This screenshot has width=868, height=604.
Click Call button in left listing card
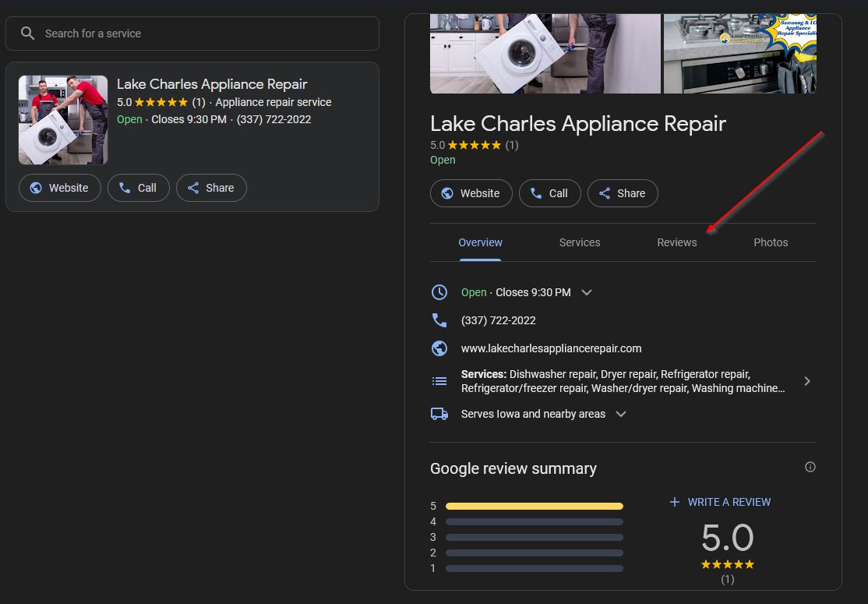(x=139, y=188)
